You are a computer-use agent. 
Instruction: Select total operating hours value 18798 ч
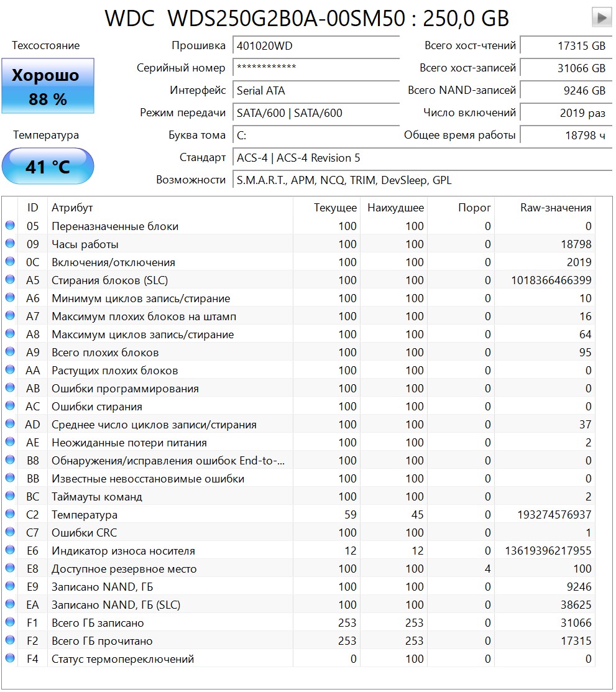566,135
